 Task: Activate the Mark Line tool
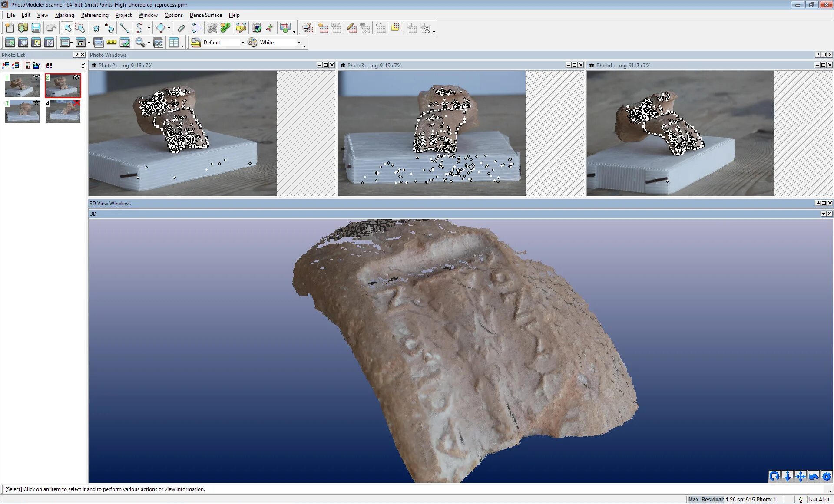125,28
